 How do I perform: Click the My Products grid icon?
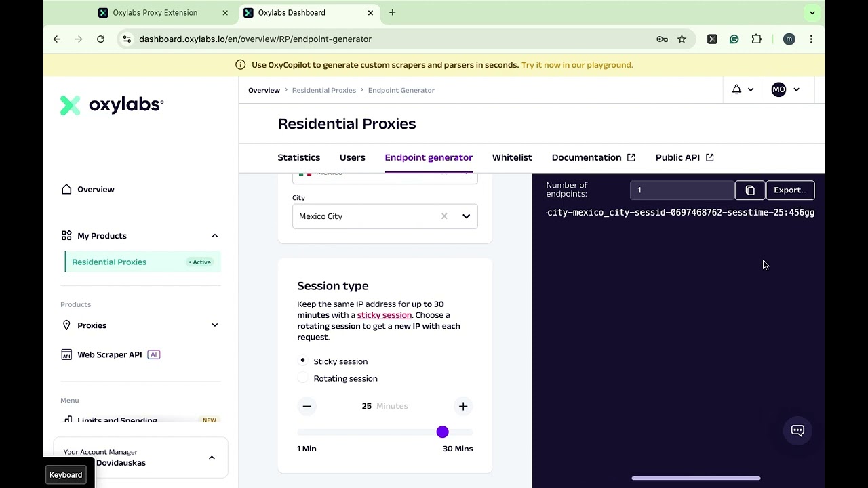pos(66,235)
